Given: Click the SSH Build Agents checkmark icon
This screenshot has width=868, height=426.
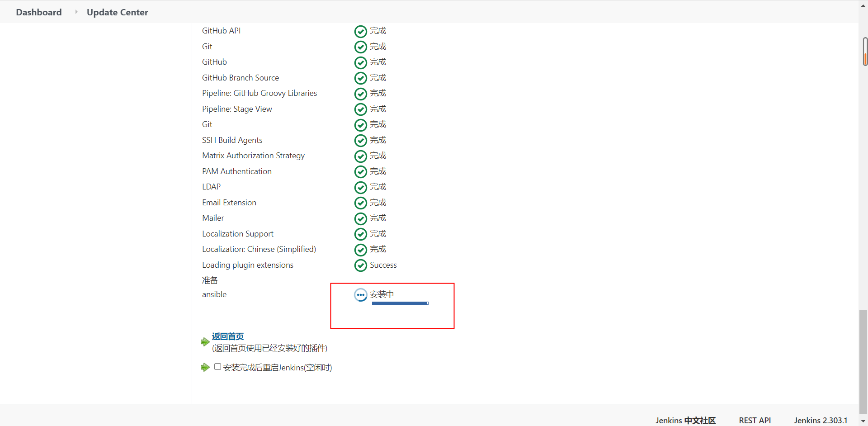Looking at the screenshot, I should point(360,141).
